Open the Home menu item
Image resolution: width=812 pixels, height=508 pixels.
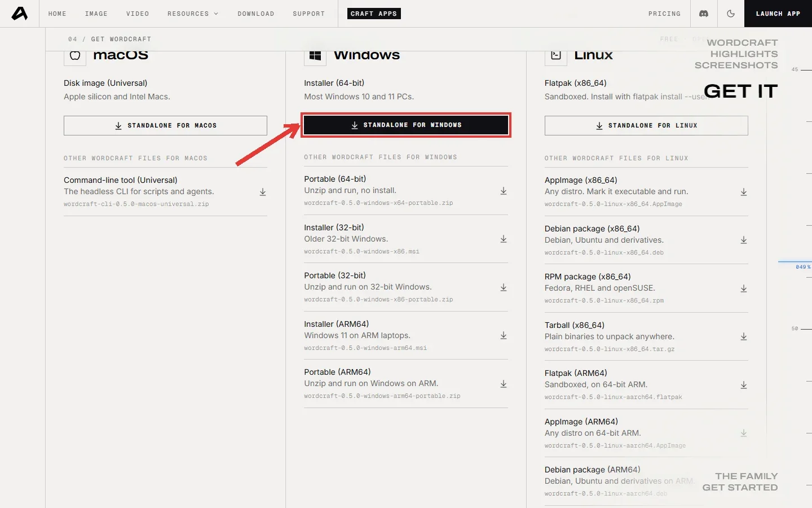point(57,14)
